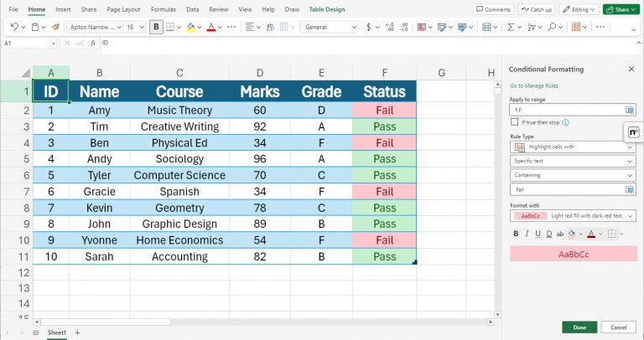The width and height of the screenshot is (644, 340).
Task: Toggle Underline in the Conditional Formatting pane
Action: (538, 234)
